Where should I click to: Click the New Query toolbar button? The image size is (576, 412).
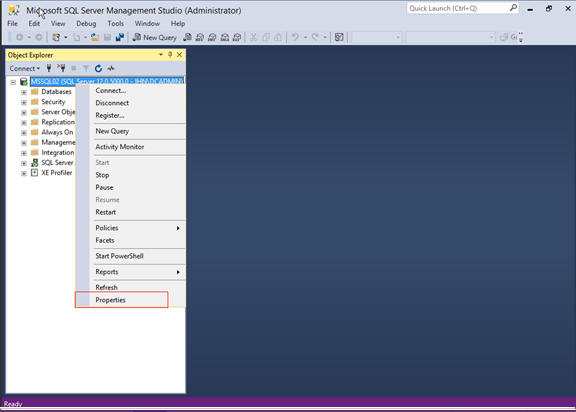pos(155,37)
